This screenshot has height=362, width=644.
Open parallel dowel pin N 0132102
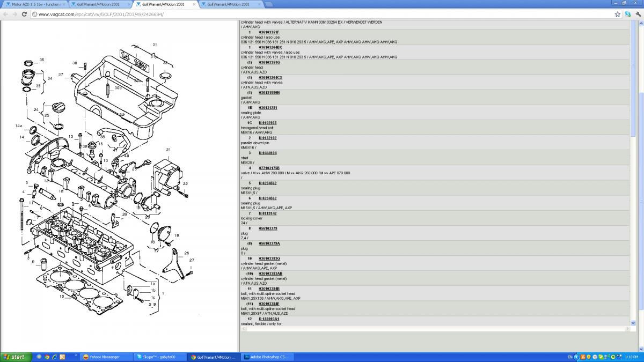pos(267,137)
